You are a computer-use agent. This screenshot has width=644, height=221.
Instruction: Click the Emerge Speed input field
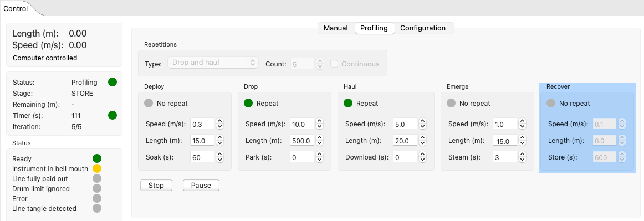click(x=504, y=124)
